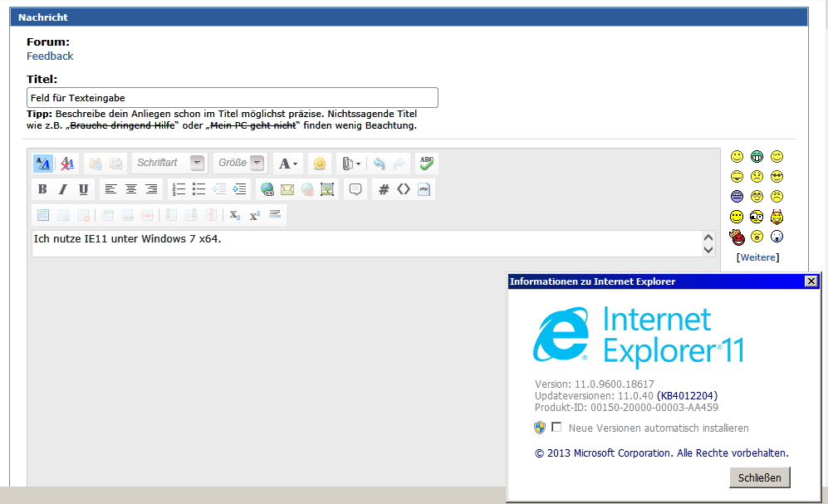Insert a horizontal rule
Viewport: 828px width, 504px height.
click(275, 214)
